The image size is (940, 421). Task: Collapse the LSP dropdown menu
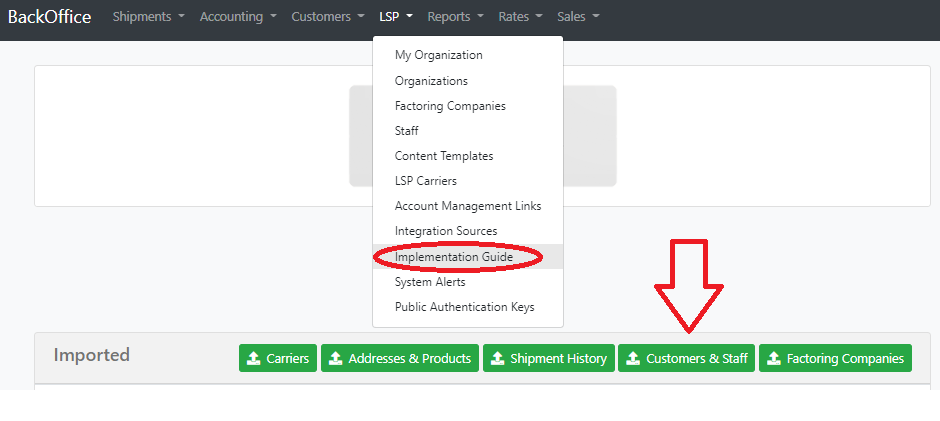pyautogui.click(x=396, y=17)
